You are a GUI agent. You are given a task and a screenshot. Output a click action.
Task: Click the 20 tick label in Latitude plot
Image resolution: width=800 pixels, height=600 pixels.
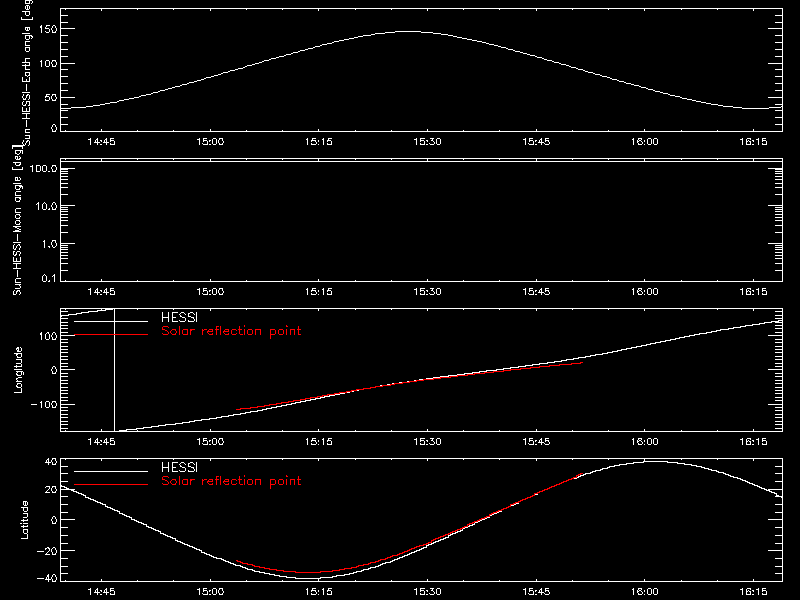coord(51,490)
